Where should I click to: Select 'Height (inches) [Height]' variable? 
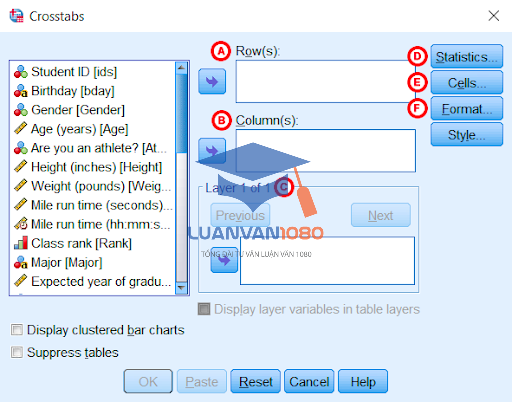click(x=92, y=167)
